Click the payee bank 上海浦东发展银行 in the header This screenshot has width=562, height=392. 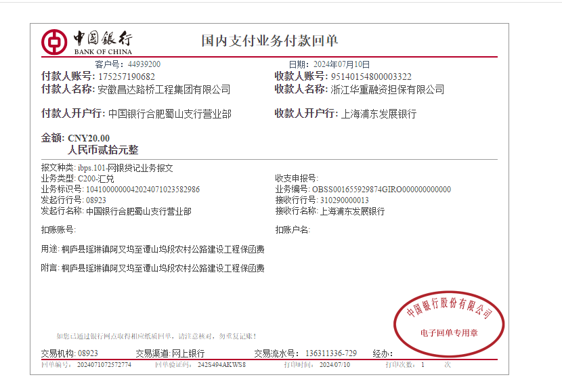379,114
